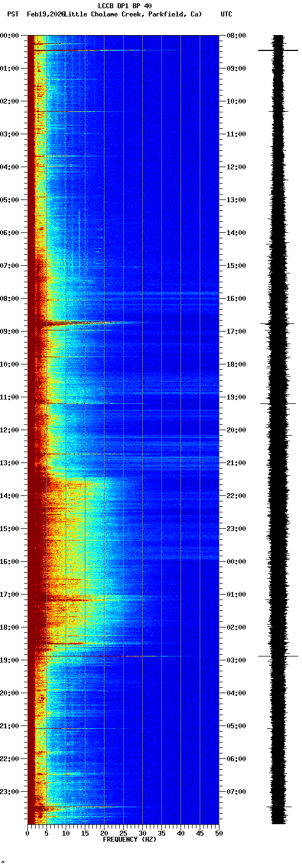Click the UTC '16:00' time label
Viewport: 302px width, 868px height.
point(236,299)
